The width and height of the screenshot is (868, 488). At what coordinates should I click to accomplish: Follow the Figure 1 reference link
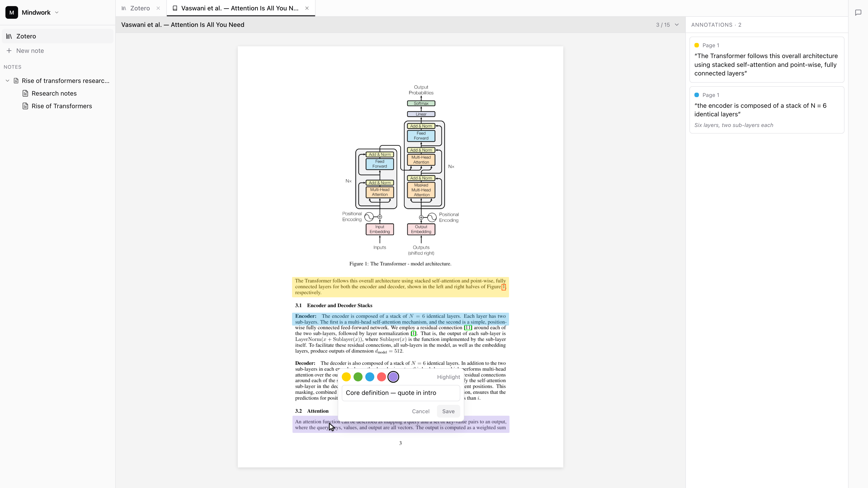[x=503, y=287]
